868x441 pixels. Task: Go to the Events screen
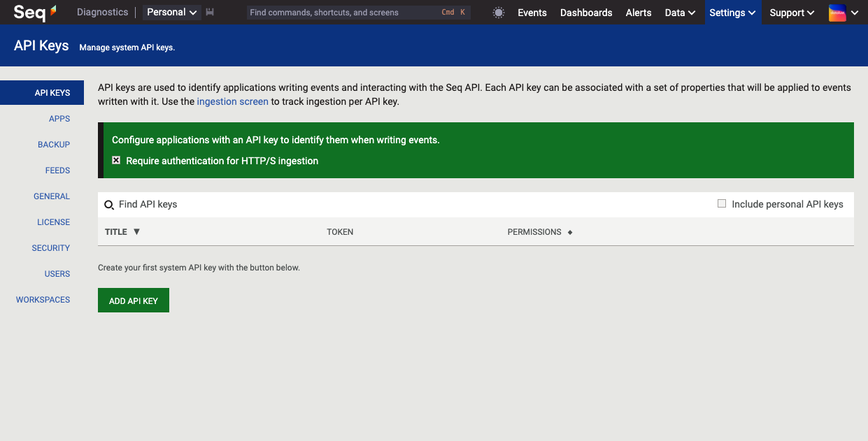[532, 13]
